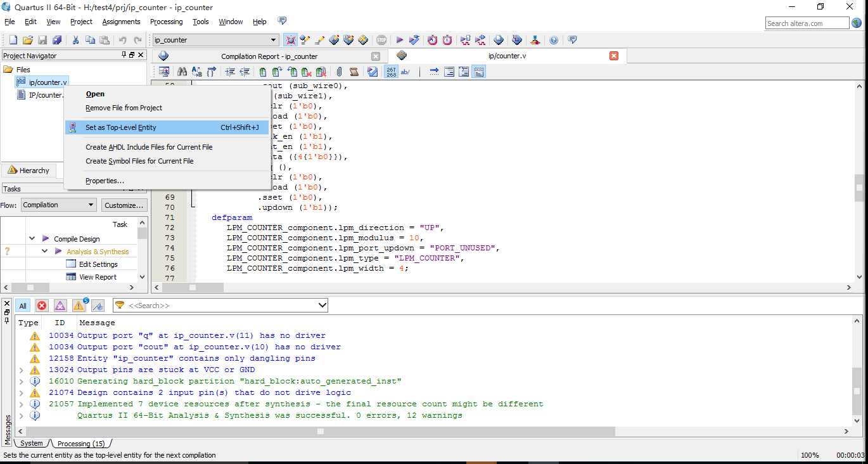
Task: Insert template using the scroll icon
Action: pyautogui.click(x=354, y=72)
